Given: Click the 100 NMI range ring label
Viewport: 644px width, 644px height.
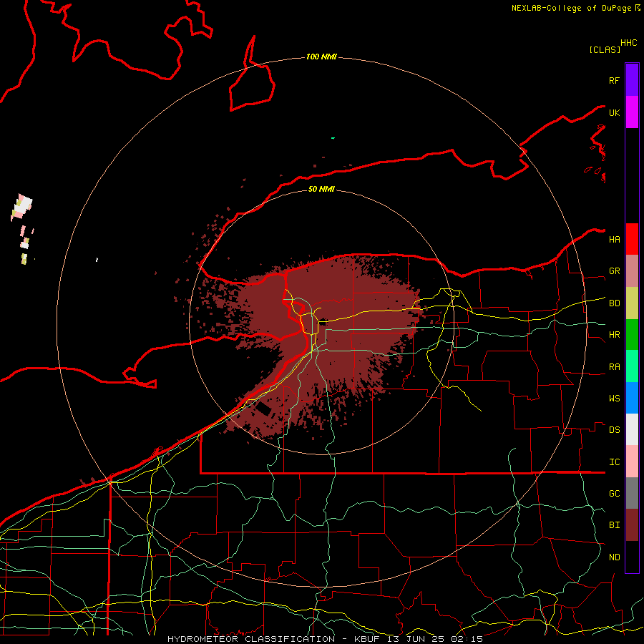Looking at the screenshot, I should click(x=321, y=57).
